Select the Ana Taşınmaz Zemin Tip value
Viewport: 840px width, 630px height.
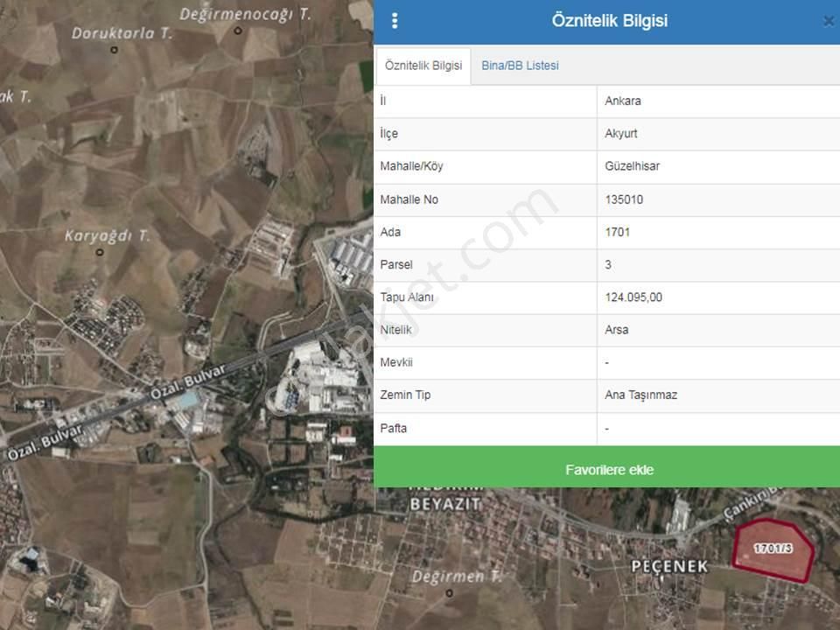[x=640, y=395]
